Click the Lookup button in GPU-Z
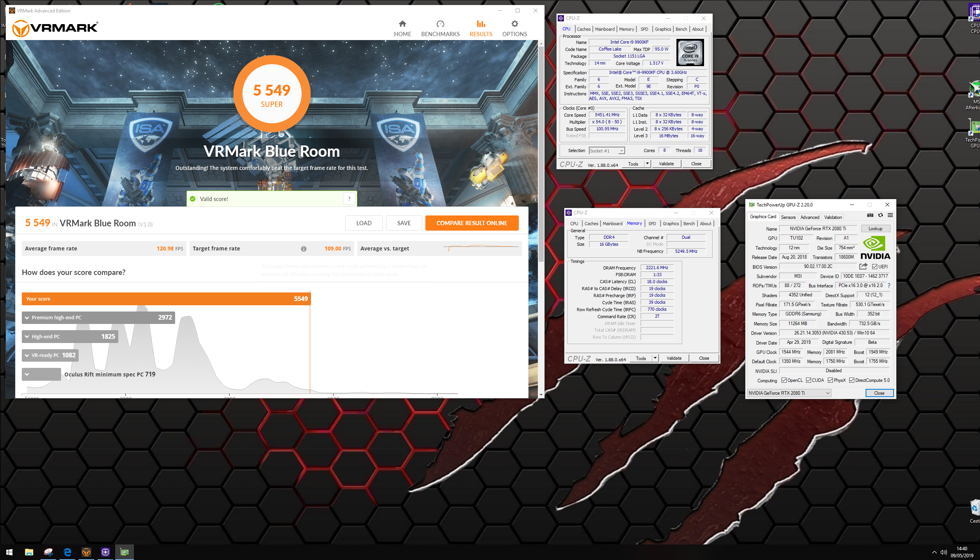The height and width of the screenshot is (560, 980). tap(876, 229)
